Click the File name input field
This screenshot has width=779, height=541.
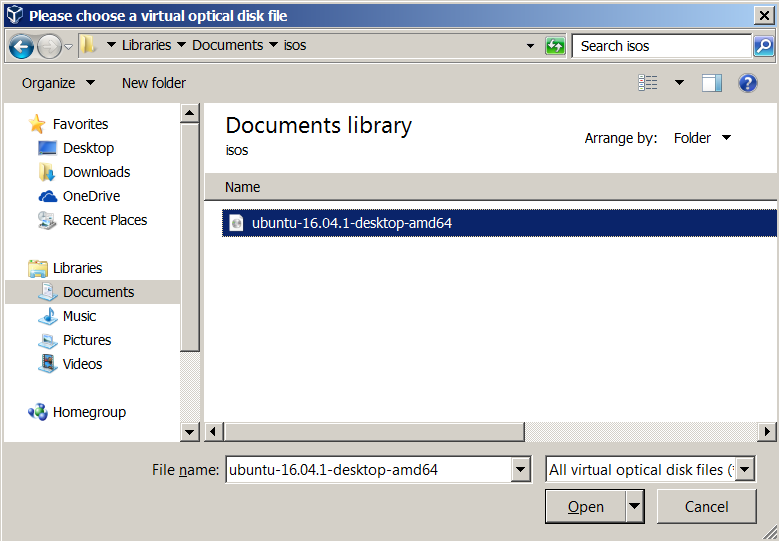(369, 469)
